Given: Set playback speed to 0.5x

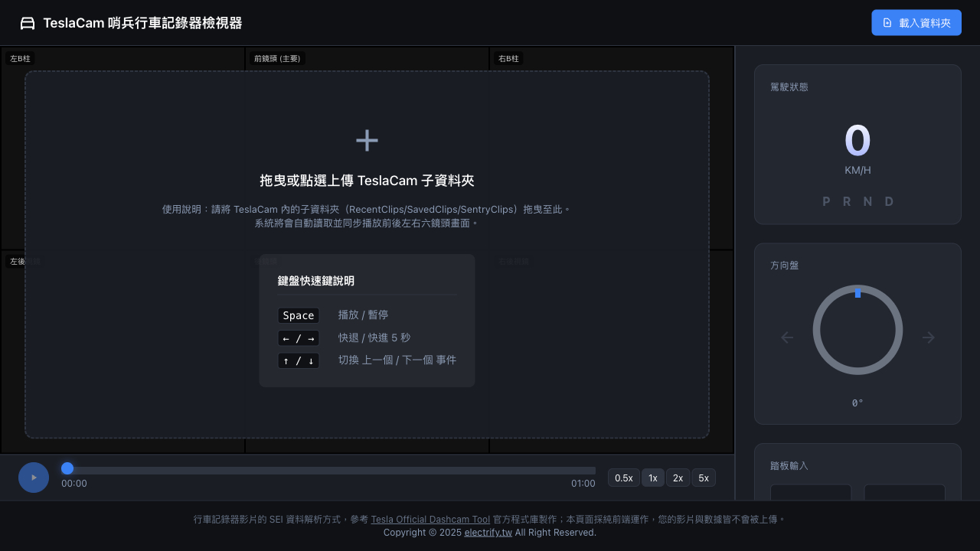Looking at the screenshot, I should coord(623,478).
